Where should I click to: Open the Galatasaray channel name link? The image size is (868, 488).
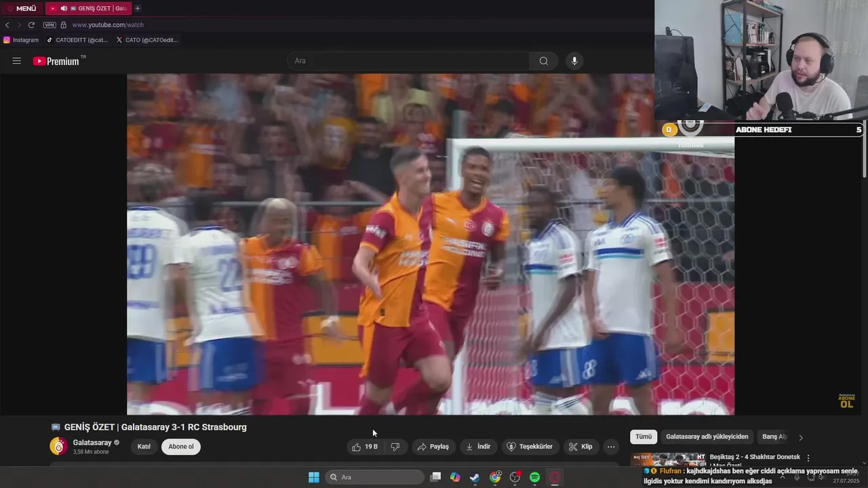coord(92,443)
